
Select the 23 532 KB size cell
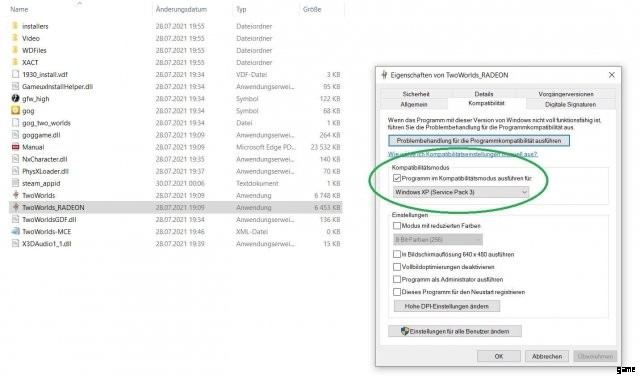pyautogui.click(x=325, y=147)
